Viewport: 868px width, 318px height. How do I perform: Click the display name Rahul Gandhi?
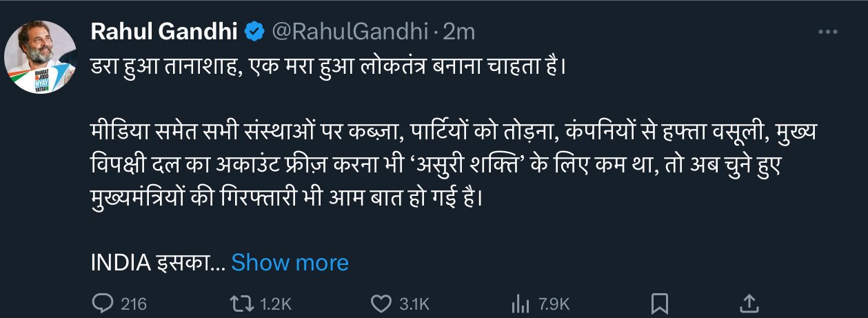pos(165,32)
